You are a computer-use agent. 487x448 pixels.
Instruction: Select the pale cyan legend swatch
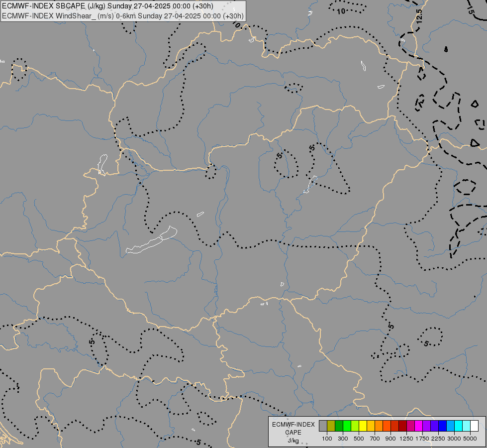(467, 426)
